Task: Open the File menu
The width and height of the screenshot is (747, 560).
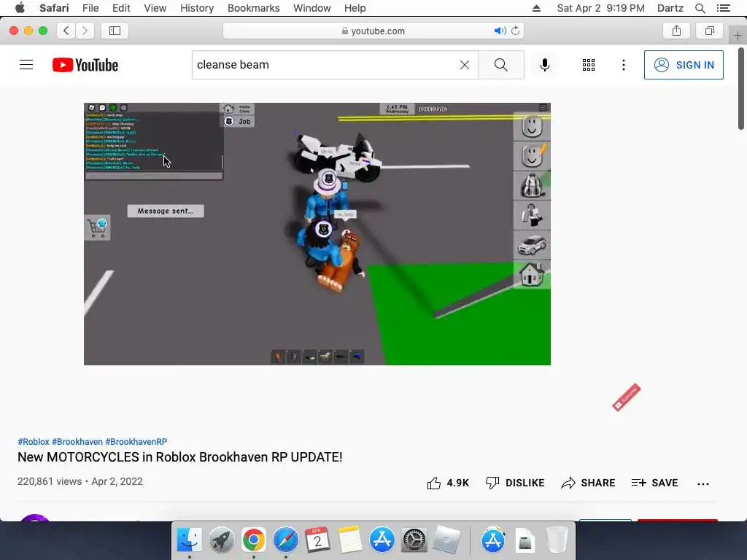Action: (90, 8)
